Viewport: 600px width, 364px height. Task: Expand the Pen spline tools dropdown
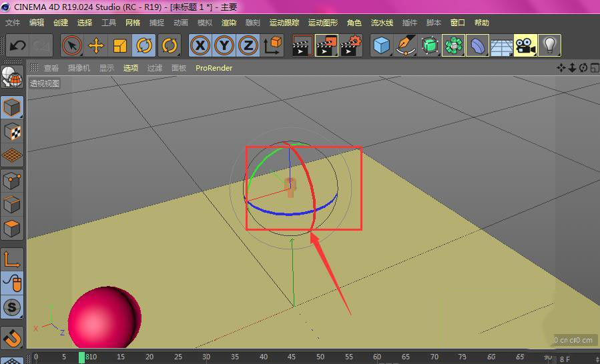tap(406, 46)
